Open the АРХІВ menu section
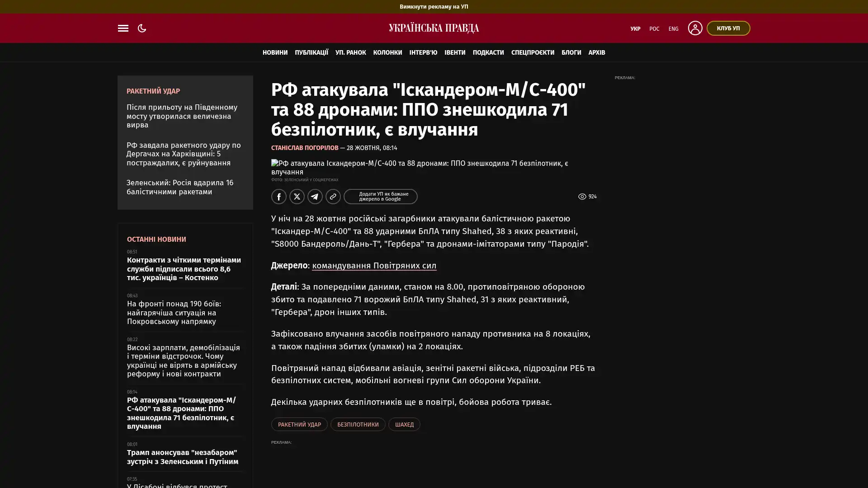Image resolution: width=868 pixels, height=488 pixels. click(597, 52)
